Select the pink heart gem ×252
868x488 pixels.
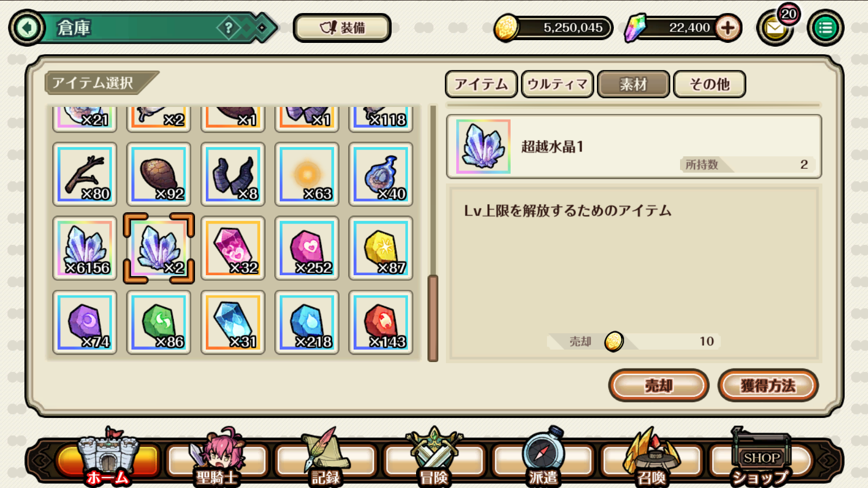[307, 248]
